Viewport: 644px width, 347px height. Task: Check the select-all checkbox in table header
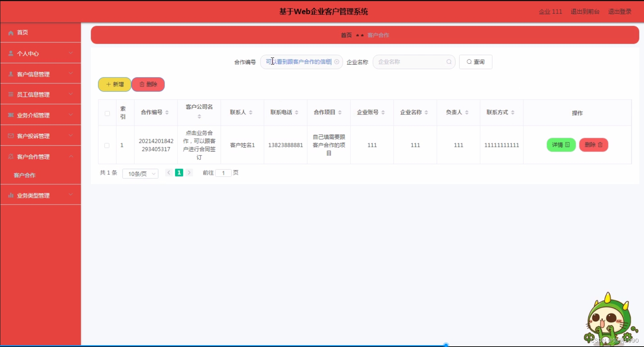107,113
